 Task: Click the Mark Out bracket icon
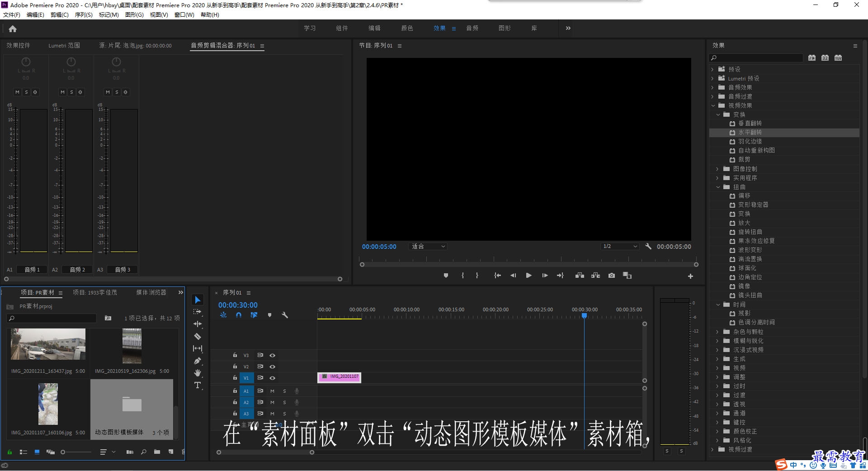click(477, 276)
